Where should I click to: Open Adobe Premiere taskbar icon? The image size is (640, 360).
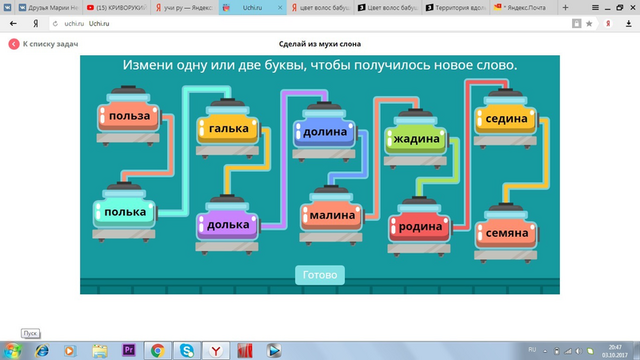click(x=129, y=350)
